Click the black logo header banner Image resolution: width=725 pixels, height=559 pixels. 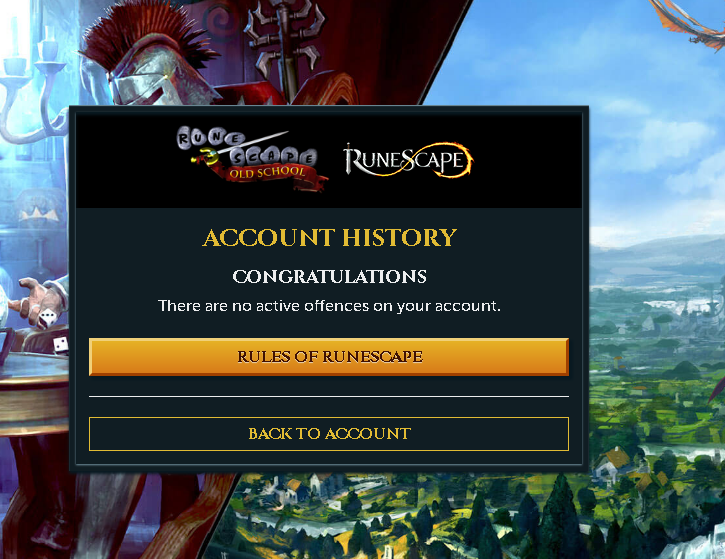[x=329, y=160]
